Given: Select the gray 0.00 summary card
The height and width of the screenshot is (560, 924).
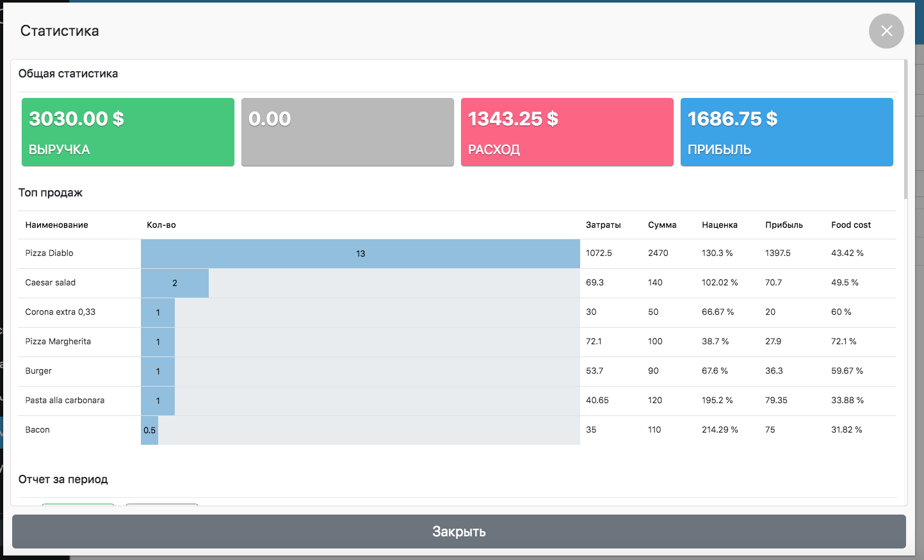Looking at the screenshot, I should coord(348,132).
